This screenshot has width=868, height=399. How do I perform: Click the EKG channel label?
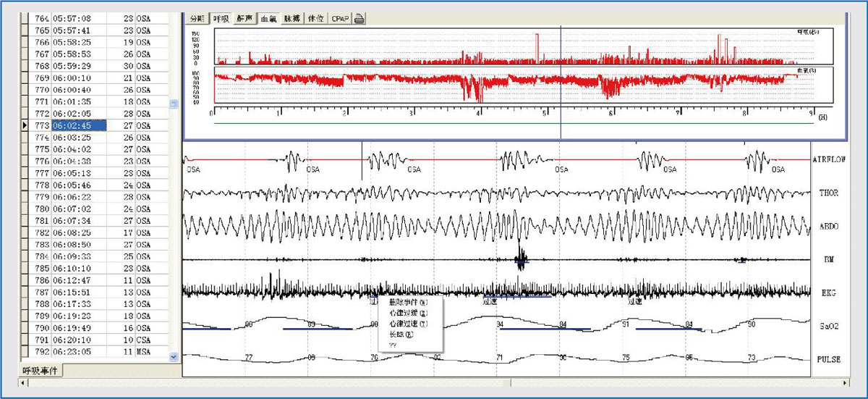coord(829,292)
